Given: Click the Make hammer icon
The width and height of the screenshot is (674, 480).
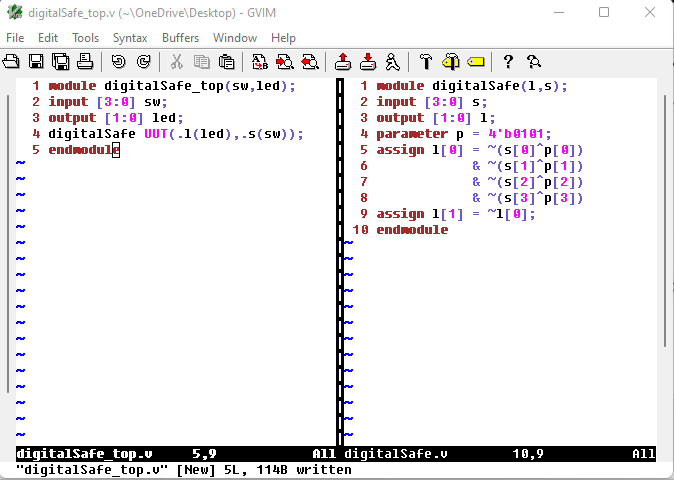Looking at the screenshot, I should (x=426, y=62).
